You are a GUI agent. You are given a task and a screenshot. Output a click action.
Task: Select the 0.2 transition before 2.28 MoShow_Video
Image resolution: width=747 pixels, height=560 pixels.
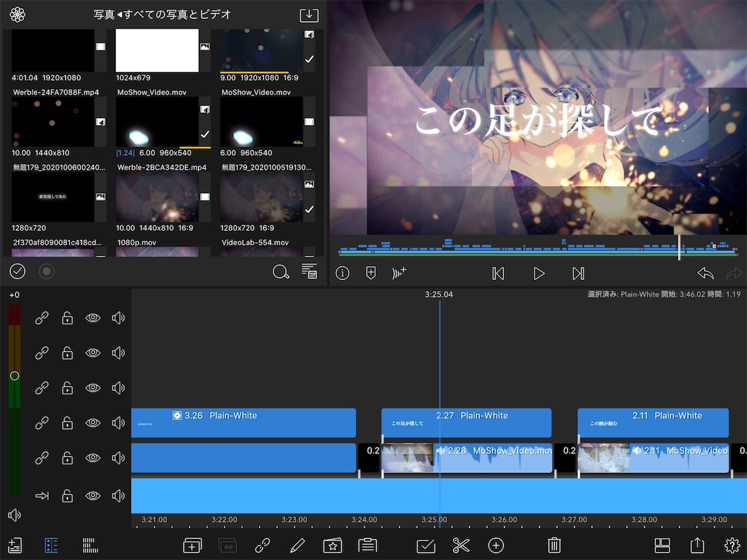[370, 458]
